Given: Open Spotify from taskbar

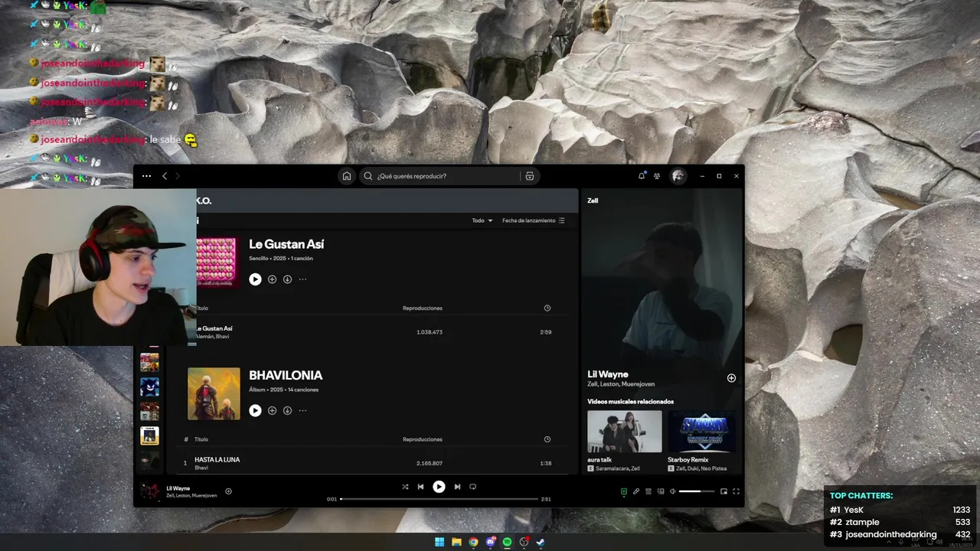Looking at the screenshot, I should point(507,542).
